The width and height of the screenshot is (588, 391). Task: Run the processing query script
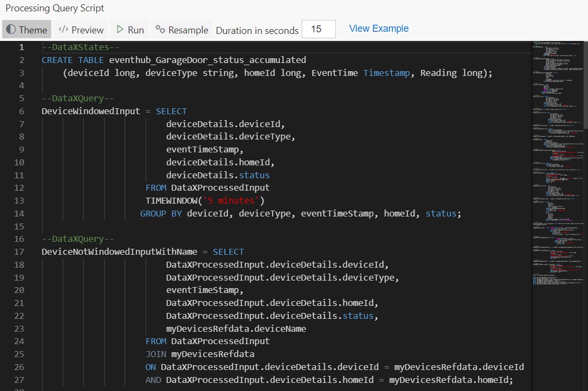pos(129,29)
